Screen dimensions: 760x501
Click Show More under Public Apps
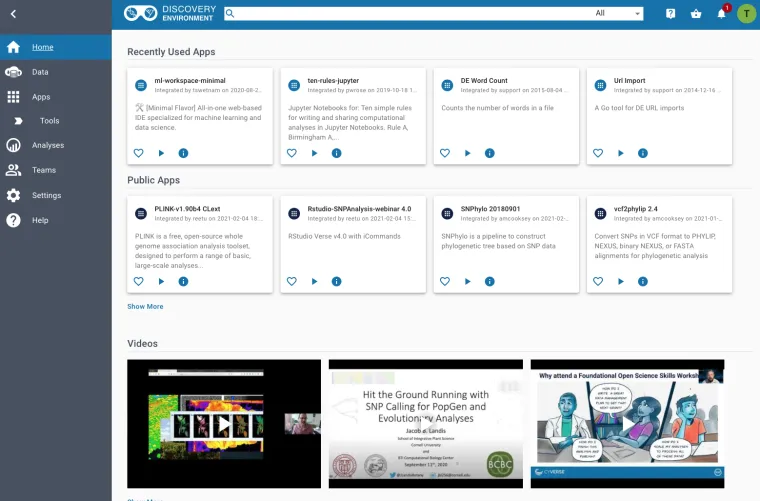[x=145, y=306]
